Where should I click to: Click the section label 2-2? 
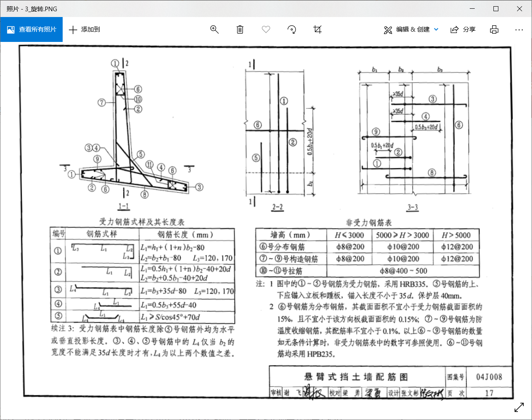(278, 207)
